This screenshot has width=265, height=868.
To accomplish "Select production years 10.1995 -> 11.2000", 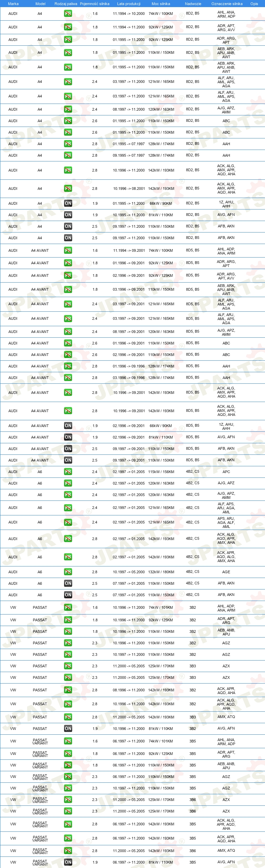I will 129,215.
